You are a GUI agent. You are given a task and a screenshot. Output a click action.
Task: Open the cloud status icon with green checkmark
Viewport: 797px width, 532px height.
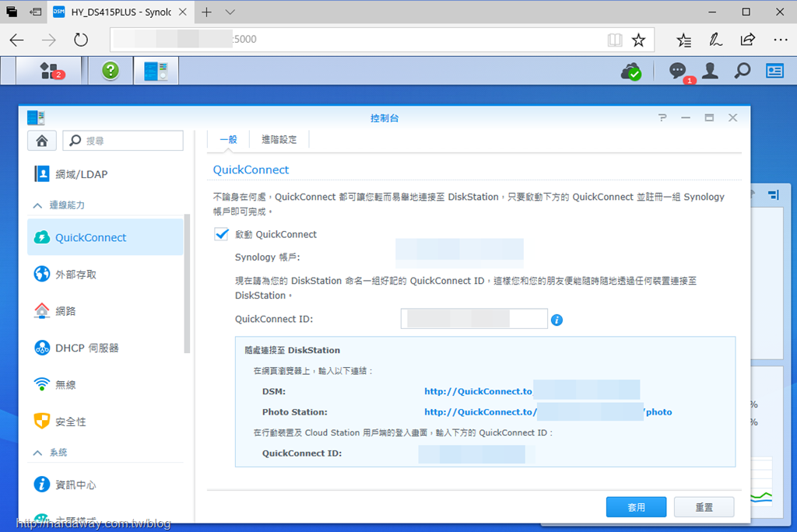point(630,72)
